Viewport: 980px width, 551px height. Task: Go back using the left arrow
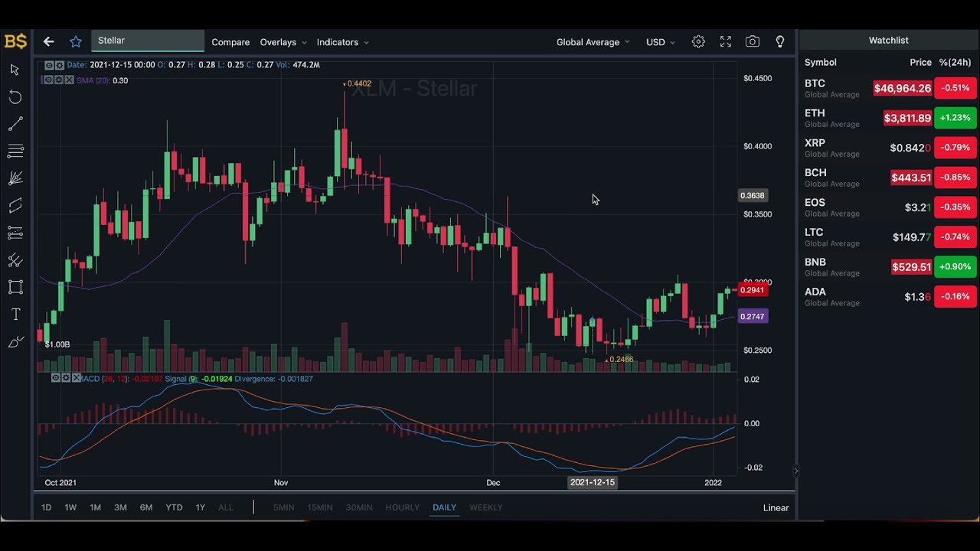(48, 41)
